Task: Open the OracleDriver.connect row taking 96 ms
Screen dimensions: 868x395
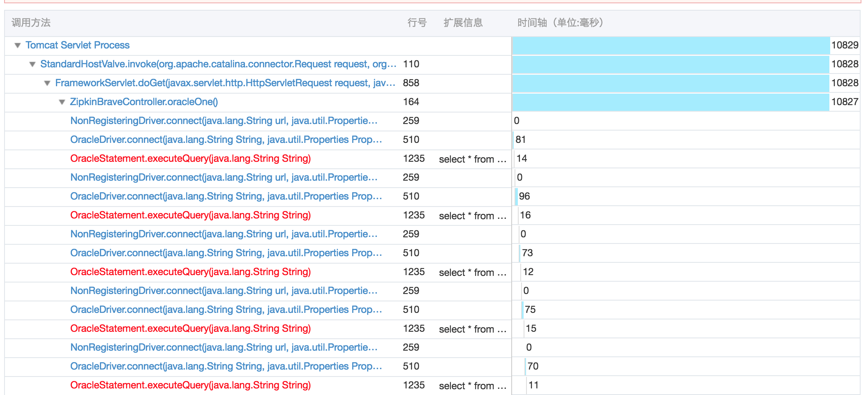Action: point(226,196)
